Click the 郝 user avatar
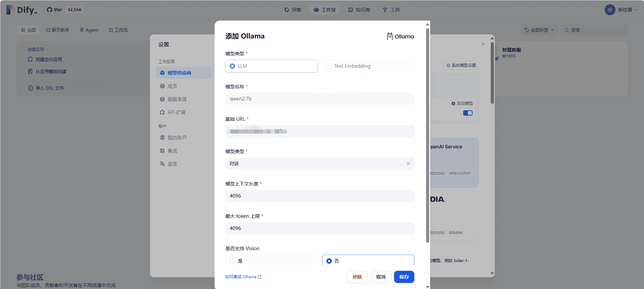The width and height of the screenshot is (644, 289). [x=610, y=10]
